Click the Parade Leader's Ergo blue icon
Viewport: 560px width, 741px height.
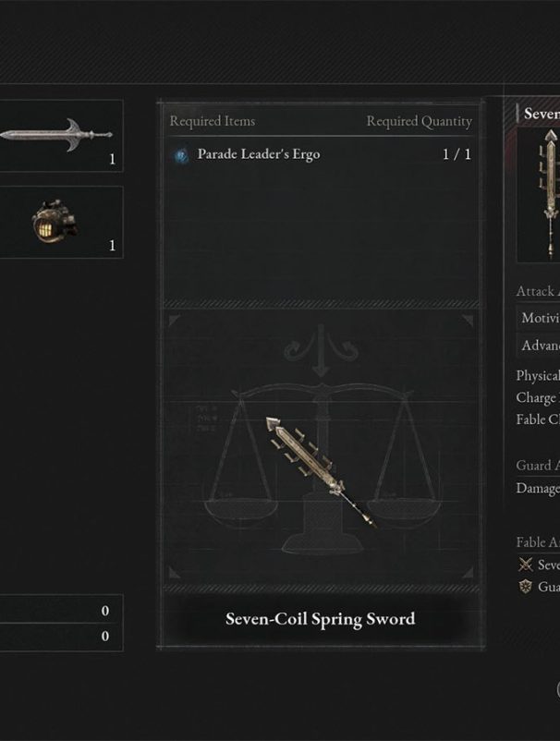pyautogui.click(x=180, y=155)
